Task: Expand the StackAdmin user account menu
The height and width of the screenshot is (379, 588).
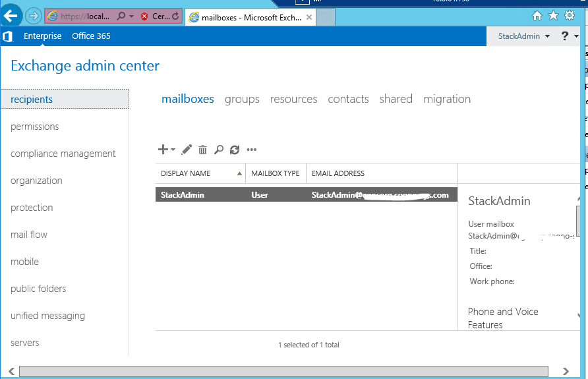Action: [523, 36]
